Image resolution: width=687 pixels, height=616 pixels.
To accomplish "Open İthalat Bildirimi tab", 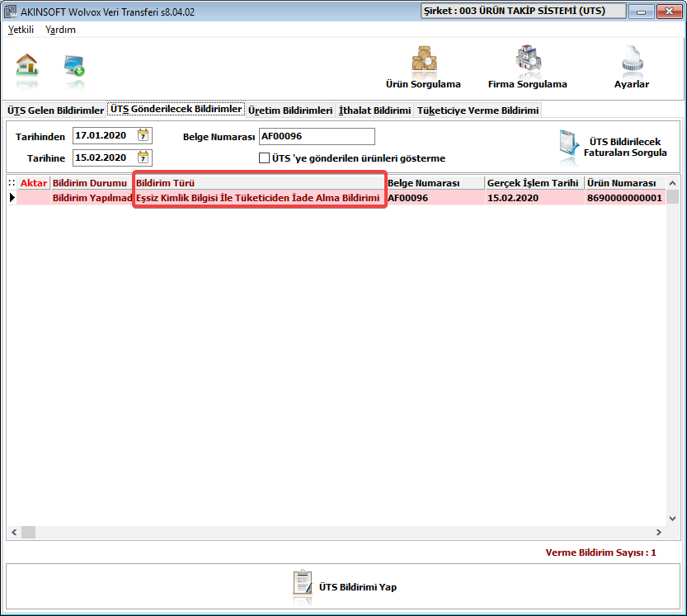I will (374, 111).
